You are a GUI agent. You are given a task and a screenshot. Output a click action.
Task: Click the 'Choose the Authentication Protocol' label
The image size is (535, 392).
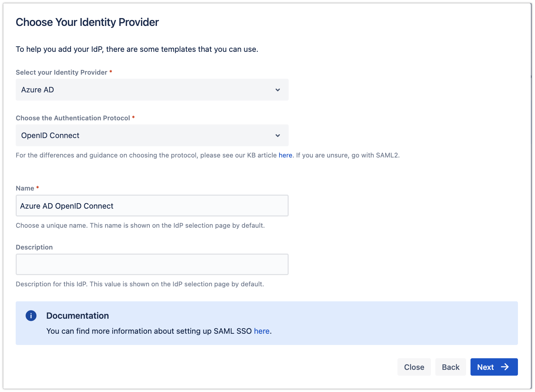[x=73, y=118]
